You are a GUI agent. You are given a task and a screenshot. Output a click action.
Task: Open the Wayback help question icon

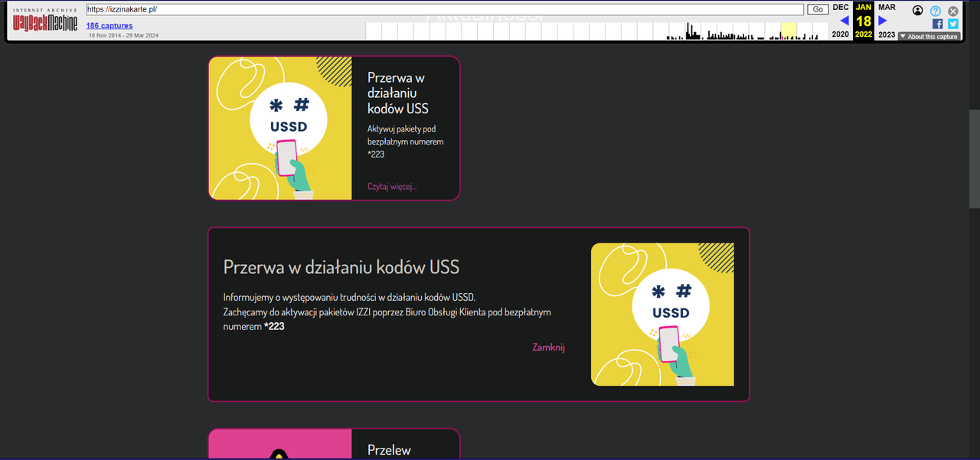click(936, 11)
